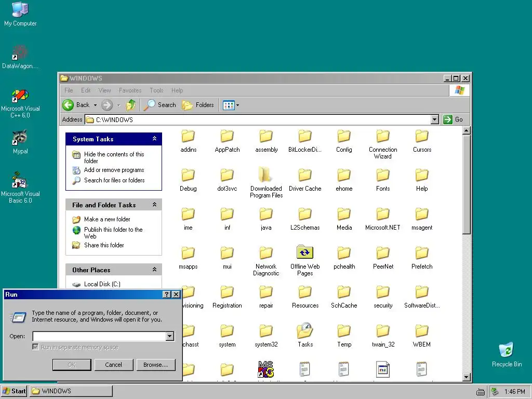This screenshot has width=532, height=399.
Task: Collapse the File and Folder Tasks panel
Action: pyautogui.click(x=154, y=205)
